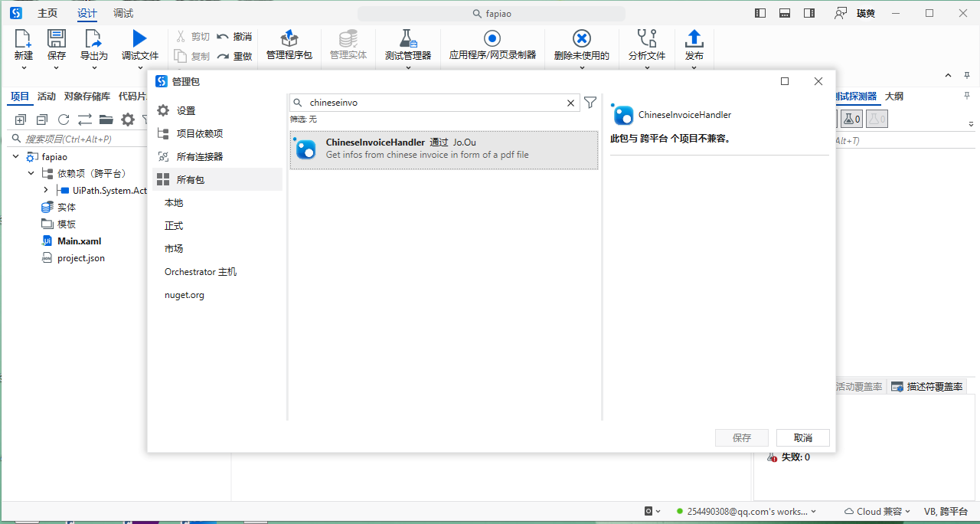Image resolution: width=980 pixels, height=524 pixels.
Task: Click the ChineseInvoiceHandler package icon in results
Action: click(x=305, y=149)
